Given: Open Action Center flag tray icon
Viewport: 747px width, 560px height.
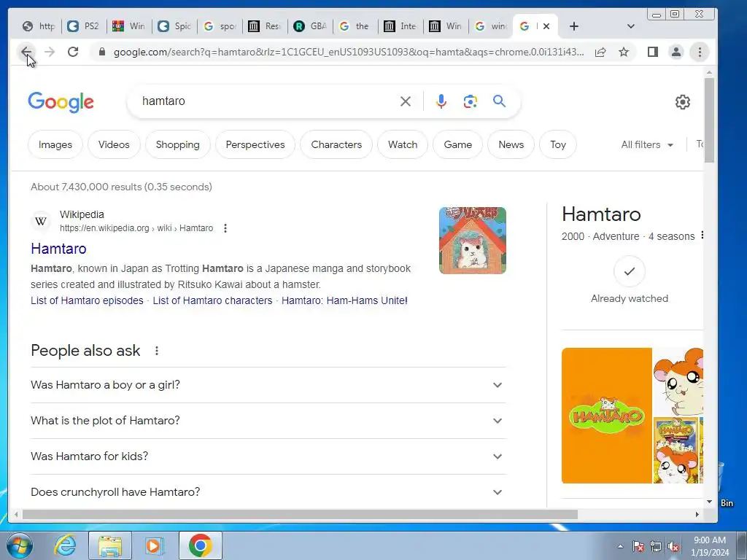Looking at the screenshot, I should 638,546.
